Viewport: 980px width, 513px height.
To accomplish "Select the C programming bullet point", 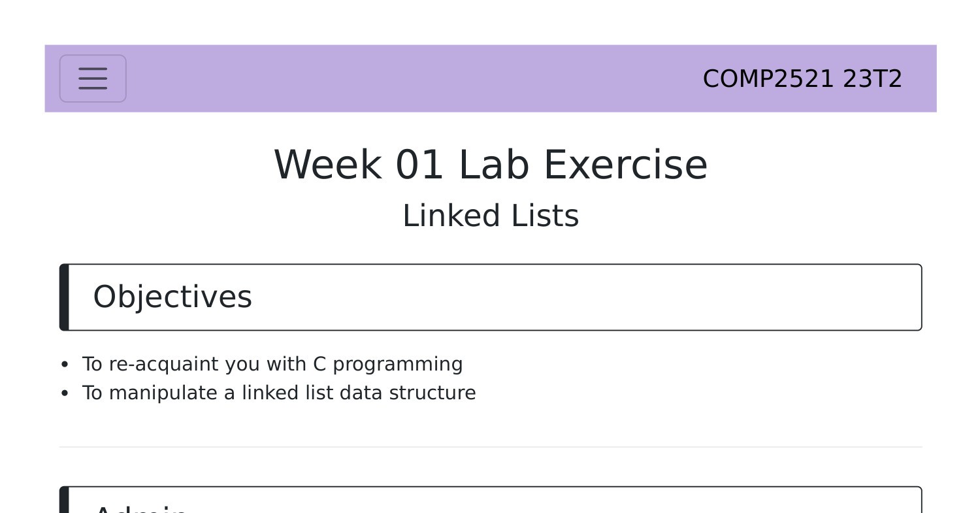I will coord(272,364).
